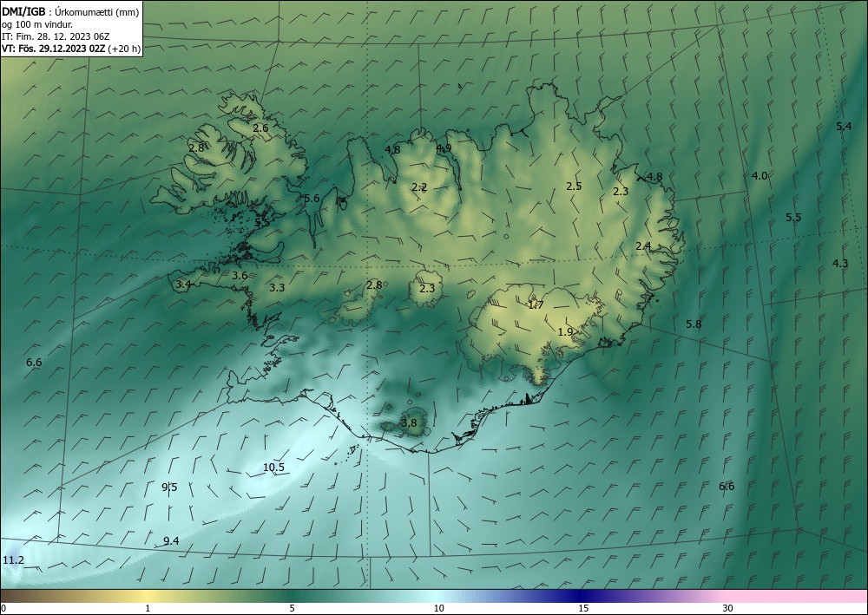Screen dimensions: 868x615
Task: Click the 5.5 value east of Iceland
Action: click(793, 218)
